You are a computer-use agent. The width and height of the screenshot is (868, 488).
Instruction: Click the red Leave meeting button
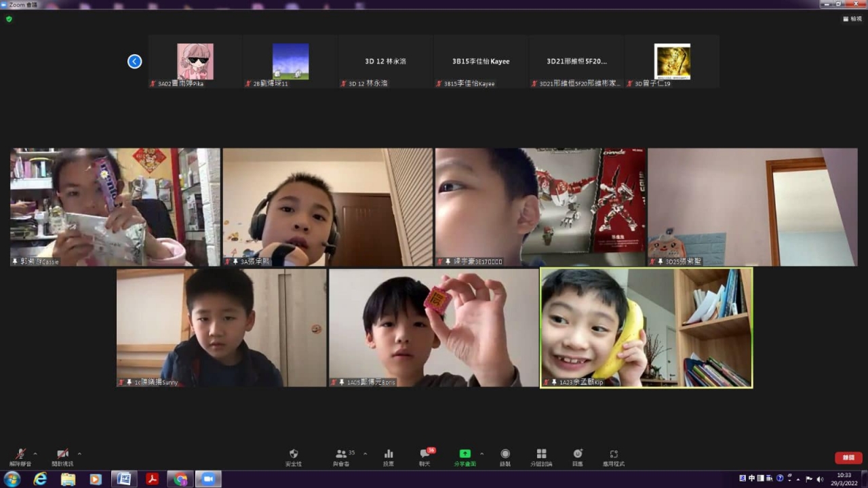(x=848, y=457)
